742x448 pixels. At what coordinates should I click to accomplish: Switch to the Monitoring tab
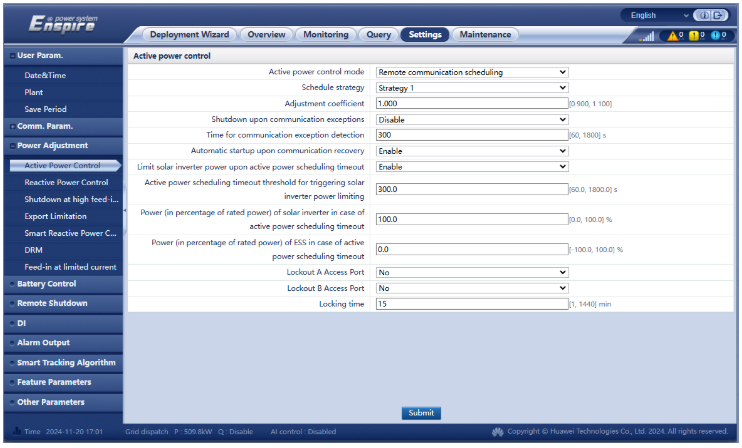click(x=326, y=35)
